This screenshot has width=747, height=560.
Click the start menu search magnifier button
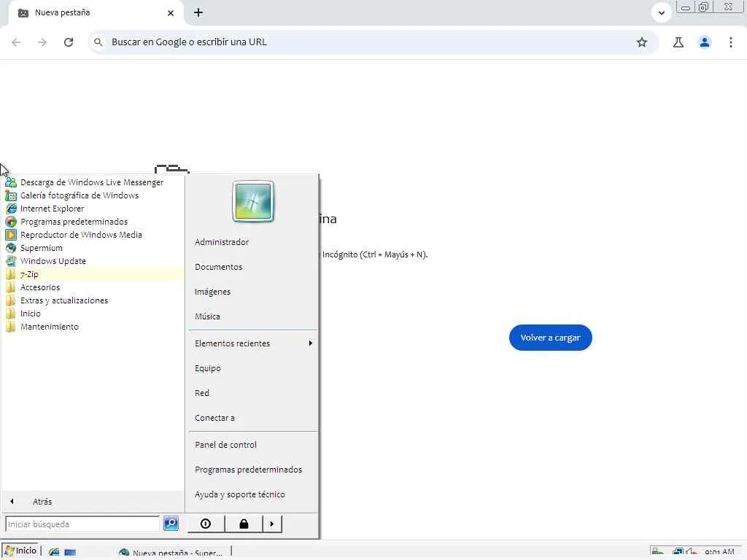click(x=171, y=524)
